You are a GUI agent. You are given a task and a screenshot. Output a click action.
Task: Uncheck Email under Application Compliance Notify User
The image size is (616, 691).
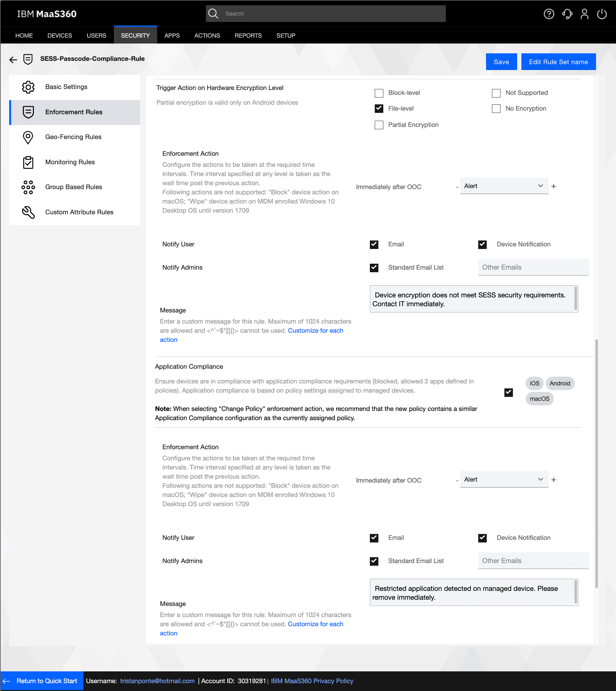point(374,538)
